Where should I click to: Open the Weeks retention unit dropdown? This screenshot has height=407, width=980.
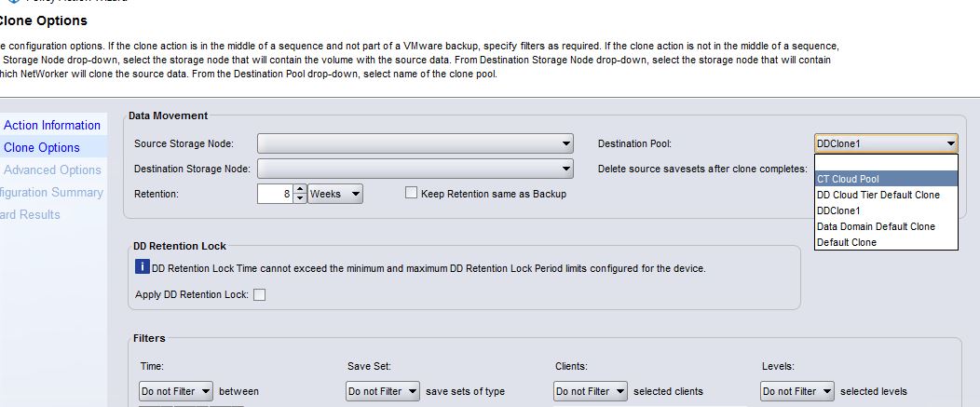pos(335,194)
